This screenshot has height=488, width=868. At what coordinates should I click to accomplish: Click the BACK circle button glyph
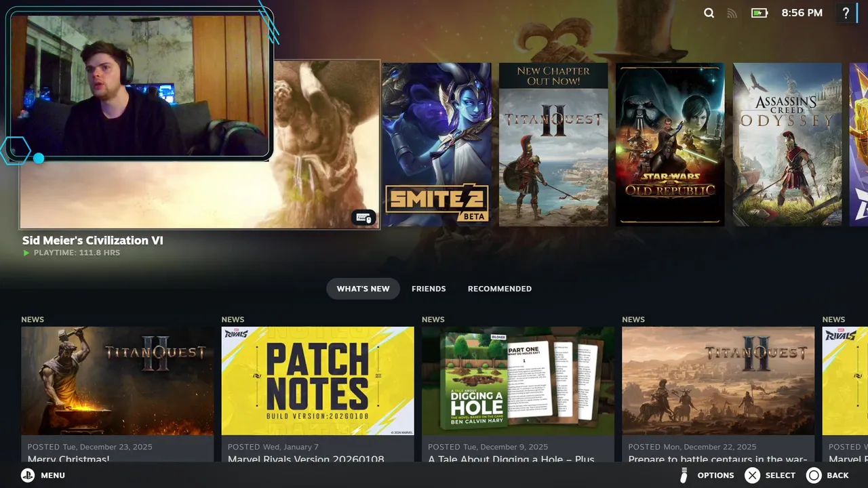tap(814, 475)
